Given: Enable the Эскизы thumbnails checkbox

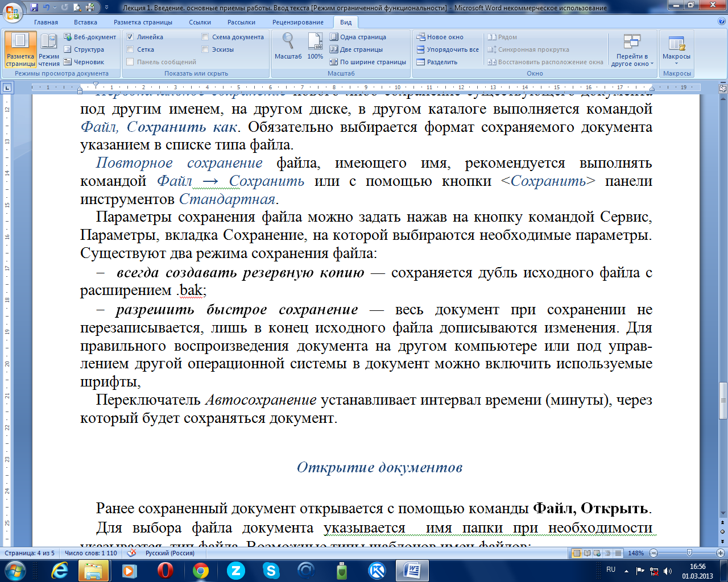Looking at the screenshot, I should click(x=205, y=49).
